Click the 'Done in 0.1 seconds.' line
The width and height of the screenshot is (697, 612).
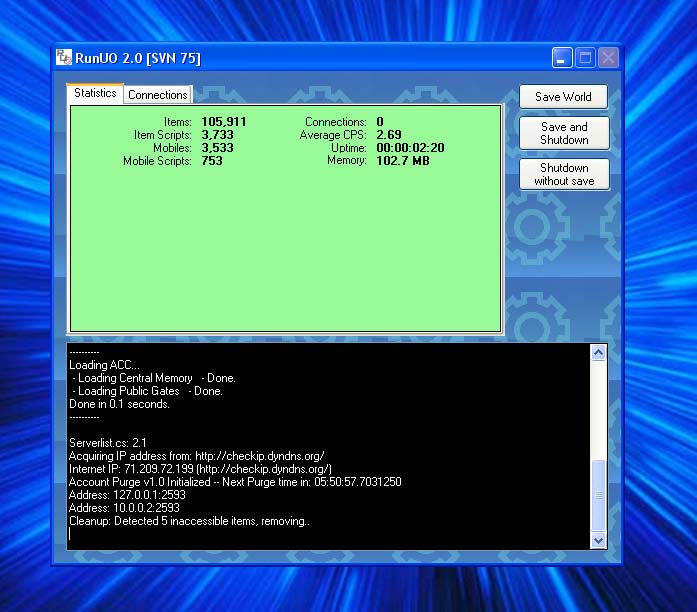pos(119,404)
